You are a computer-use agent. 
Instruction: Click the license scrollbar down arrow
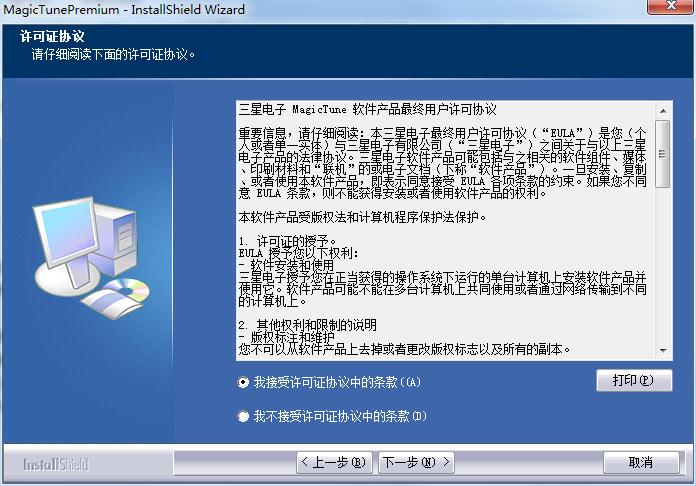click(664, 350)
